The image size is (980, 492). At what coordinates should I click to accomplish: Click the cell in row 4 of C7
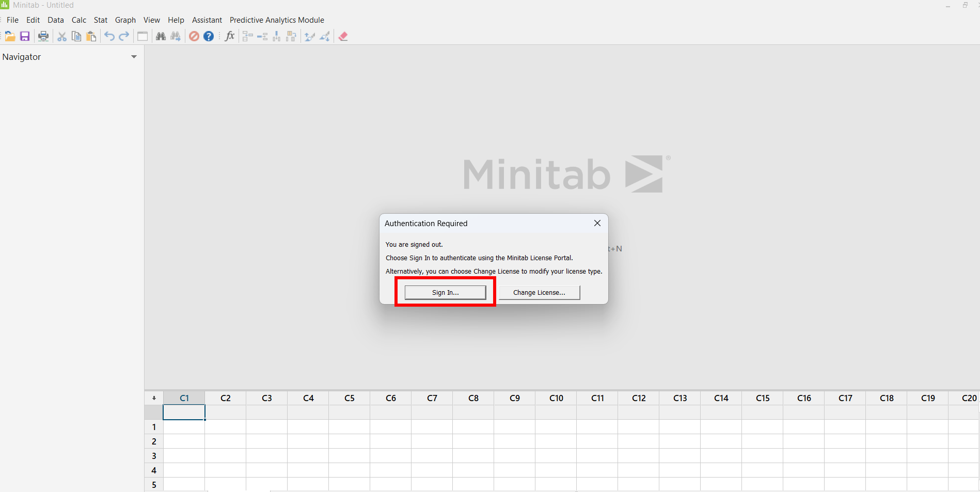click(x=432, y=470)
